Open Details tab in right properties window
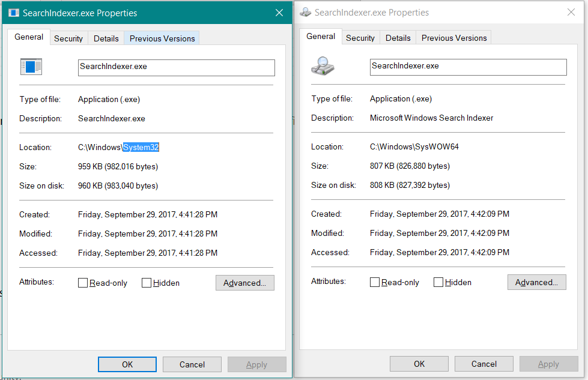Screen dimensions: 588x380 398,38
